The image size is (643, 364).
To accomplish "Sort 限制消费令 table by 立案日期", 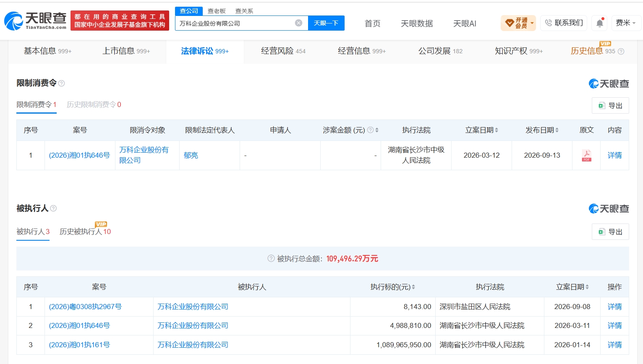I will click(x=497, y=130).
